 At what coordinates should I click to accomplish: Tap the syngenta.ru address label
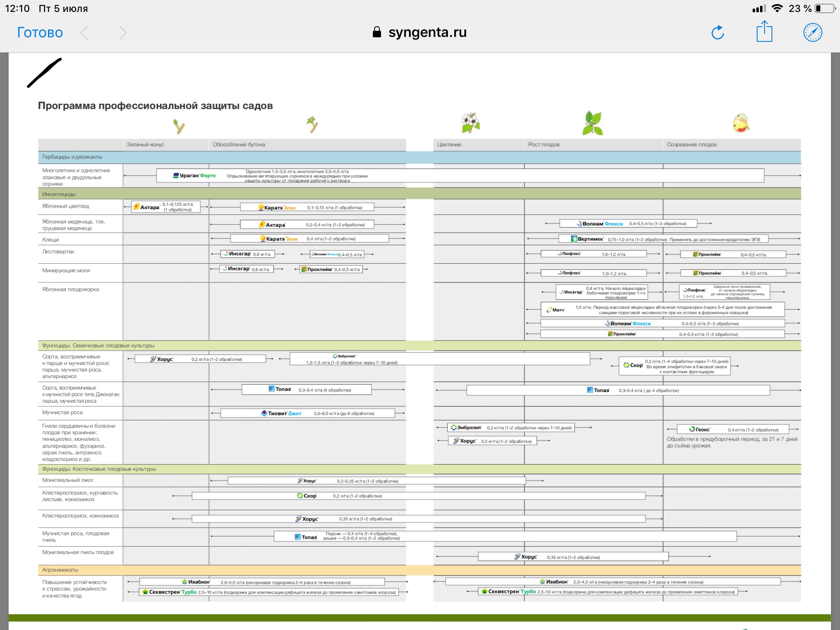[427, 32]
